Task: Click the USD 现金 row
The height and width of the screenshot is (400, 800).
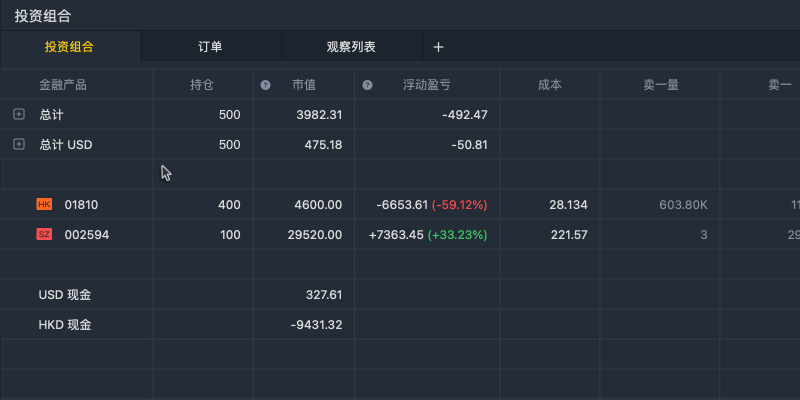Action: (x=400, y=294)
